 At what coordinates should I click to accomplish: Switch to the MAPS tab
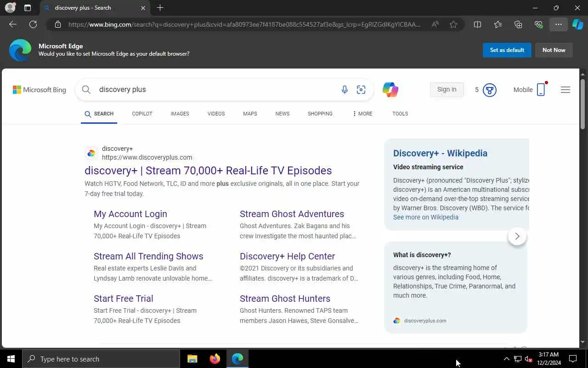250,114
